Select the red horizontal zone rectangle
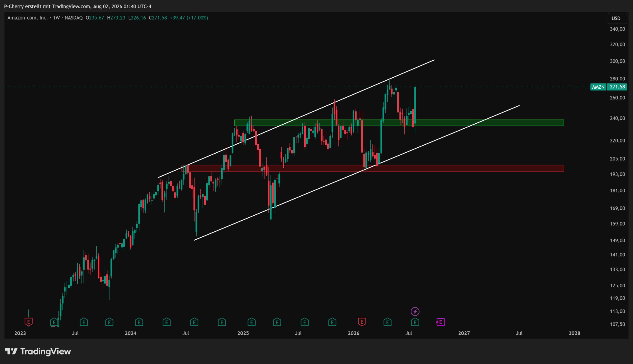 373,169
